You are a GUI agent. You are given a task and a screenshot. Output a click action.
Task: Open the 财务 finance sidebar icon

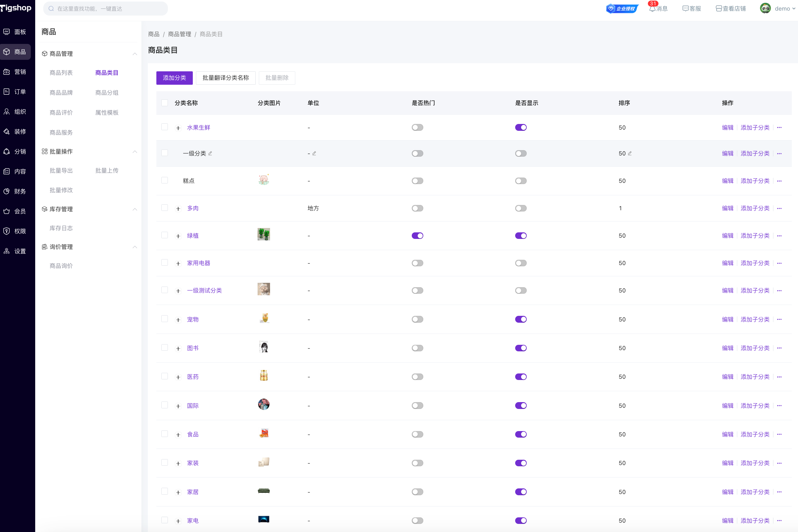coord(7,191)
